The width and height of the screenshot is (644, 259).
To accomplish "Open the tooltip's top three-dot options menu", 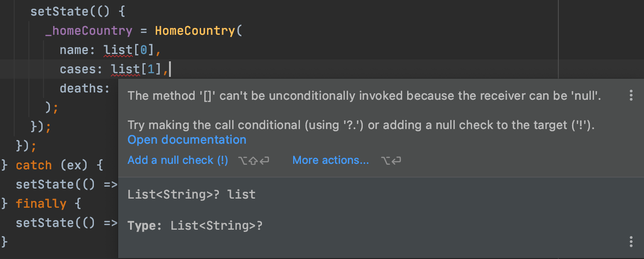I will 631,95.
